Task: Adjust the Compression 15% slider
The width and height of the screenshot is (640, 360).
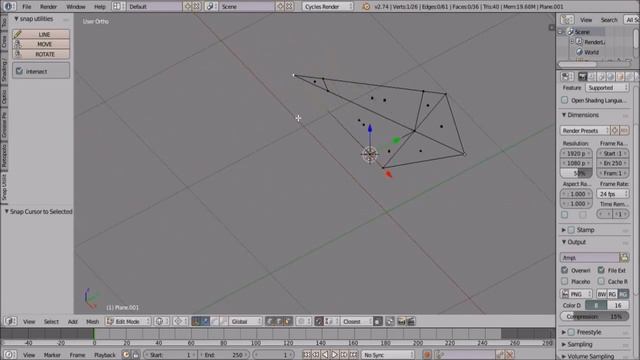Action: pos(595,316)
